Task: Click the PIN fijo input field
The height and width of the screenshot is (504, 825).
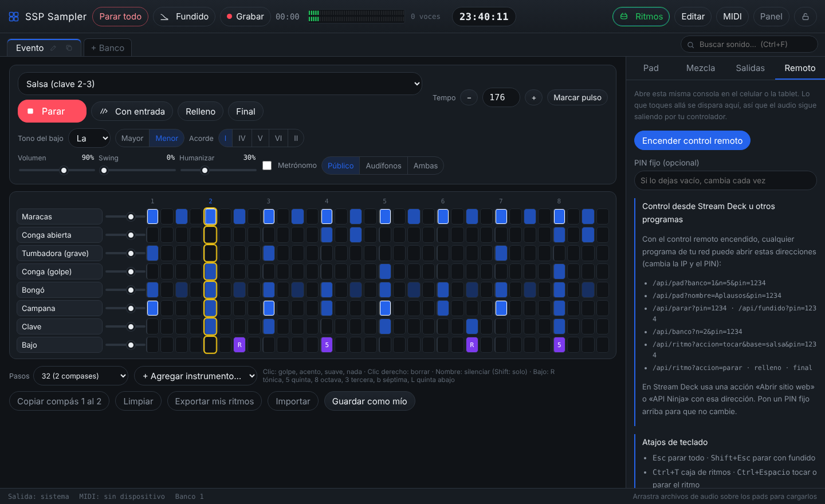Action: point(725,180)
